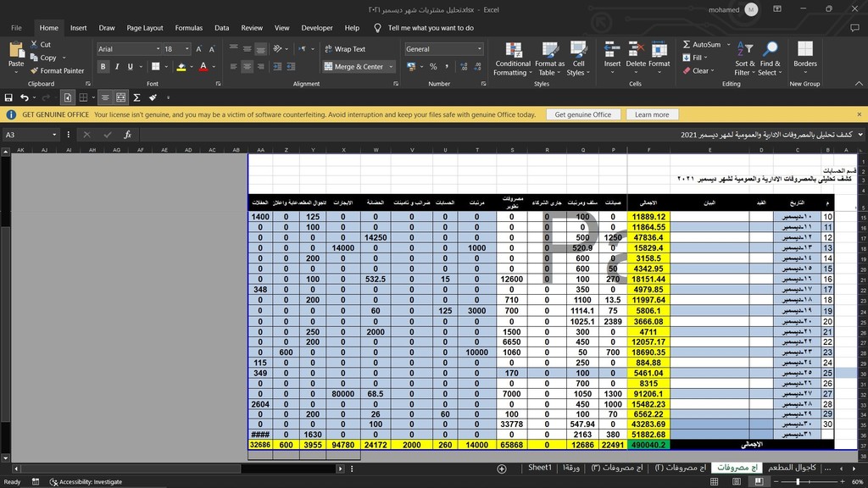Expand the AutoSum dropdown arrow
868x488 pixels.
[x=728, y=44]
